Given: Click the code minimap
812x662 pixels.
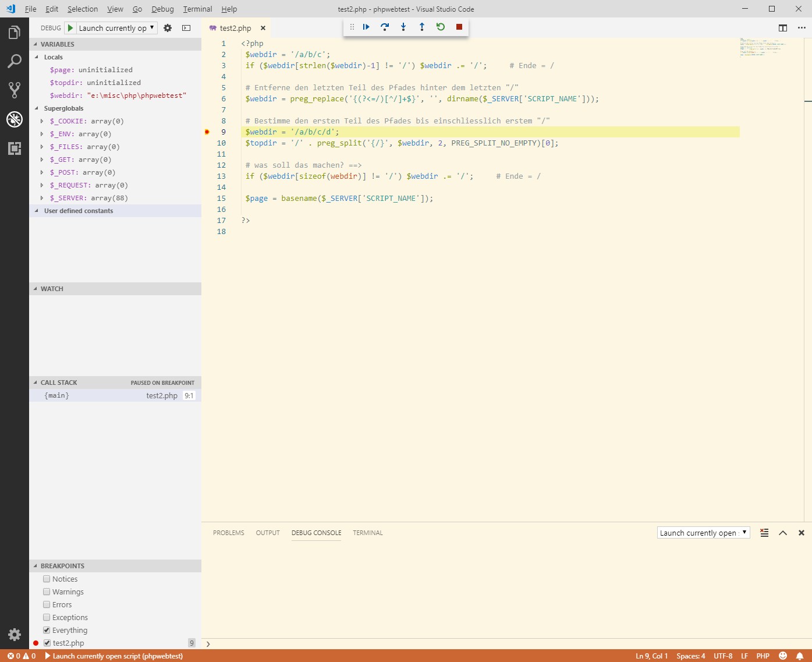Looking at the screenshot, I should pyautogui.click(x=763, y=47).
